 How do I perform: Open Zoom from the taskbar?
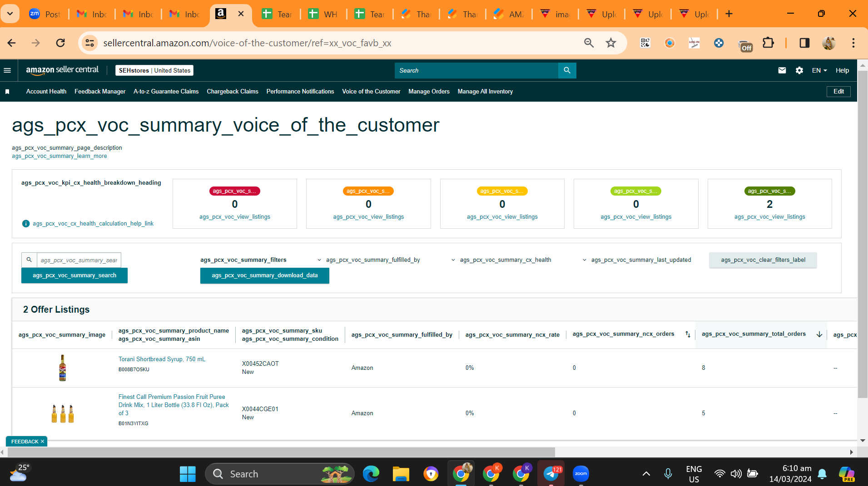click(581, 474)
